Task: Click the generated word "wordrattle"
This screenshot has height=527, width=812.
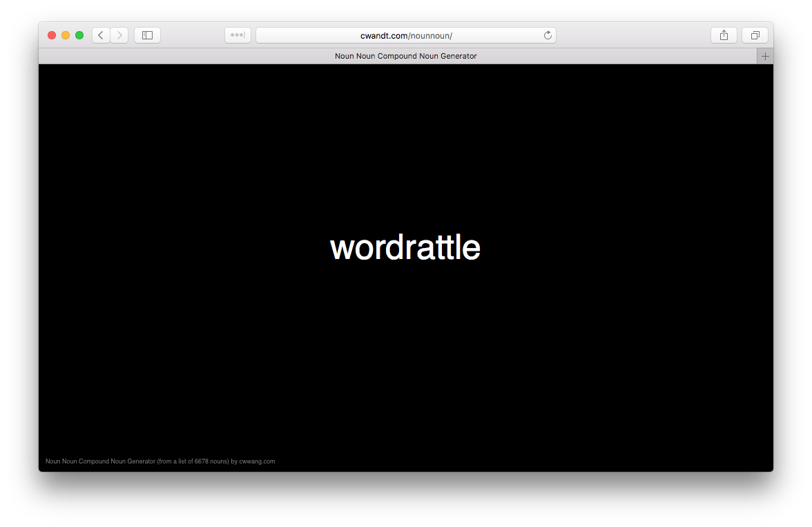Action: pyautogui.click(x=405, y=247)
